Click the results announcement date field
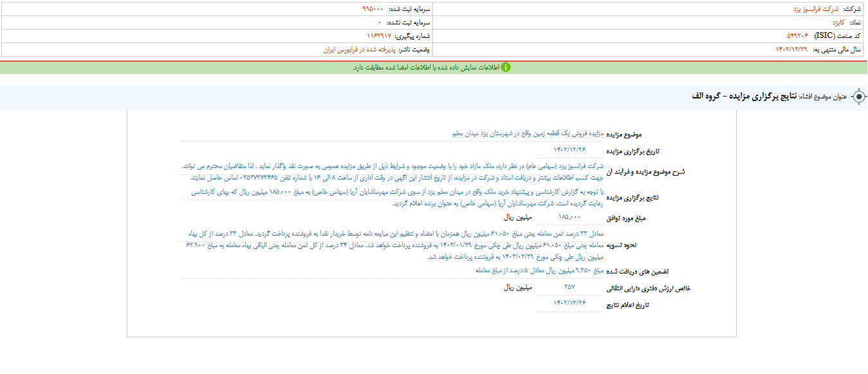This screenshot has height=374, width=868. coord(569,303)
